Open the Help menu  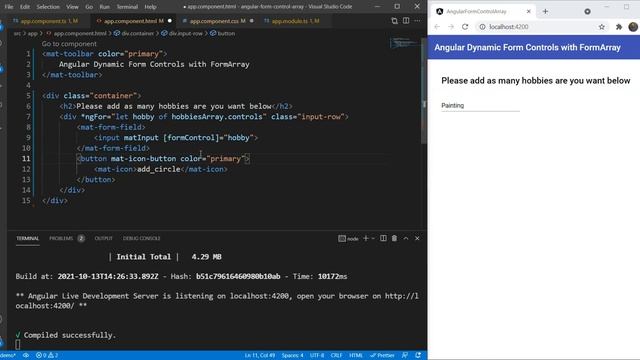150,7
